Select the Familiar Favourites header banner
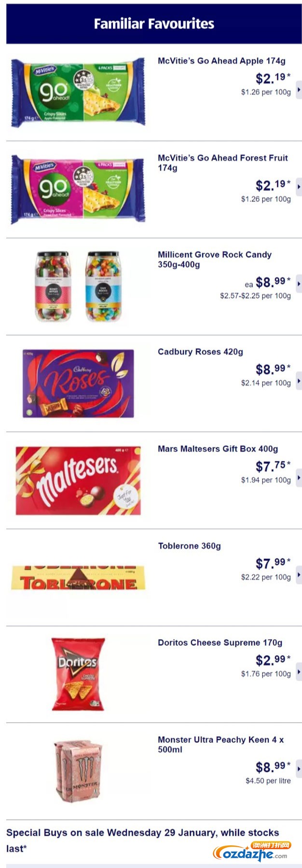This screenshot has height=868, width=302. click(x=154, y=24)
